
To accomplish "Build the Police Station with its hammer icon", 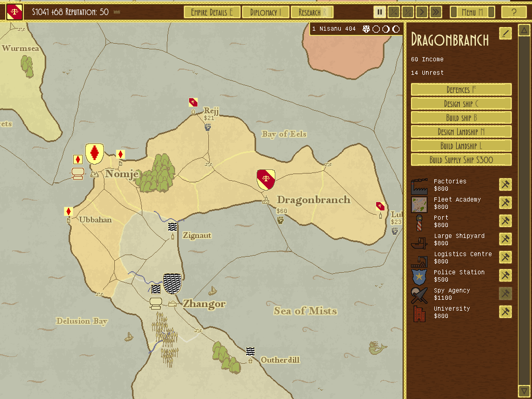I will [x=505, y=275].
